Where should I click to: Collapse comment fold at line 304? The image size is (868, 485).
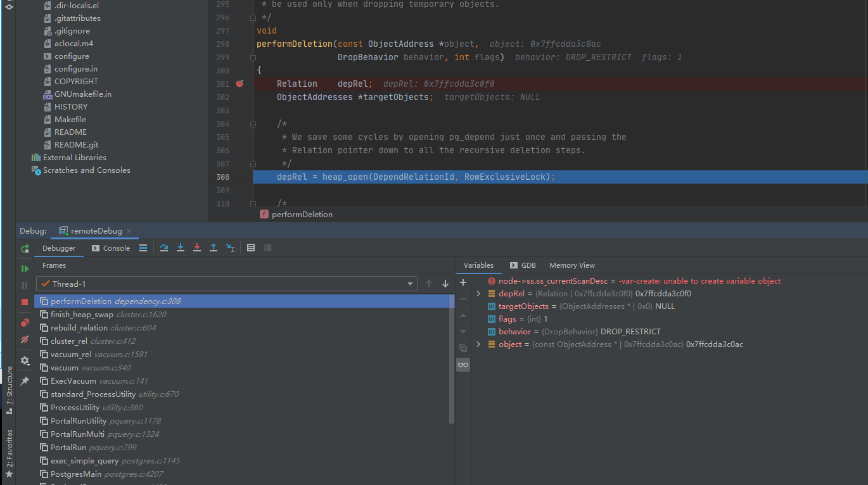(x=252, y=124)
